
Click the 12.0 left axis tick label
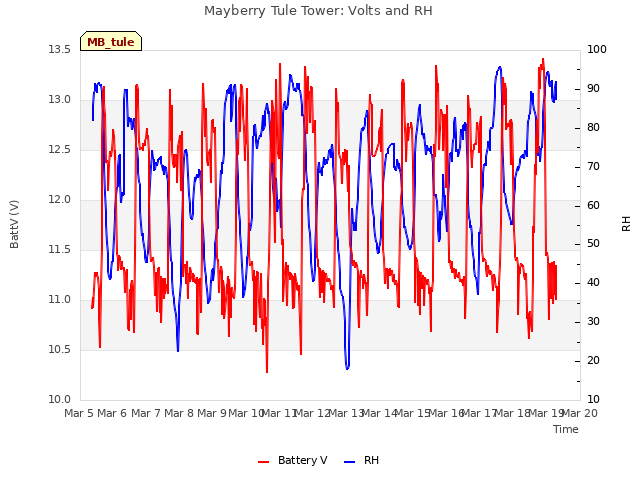(x=60, y=200)
